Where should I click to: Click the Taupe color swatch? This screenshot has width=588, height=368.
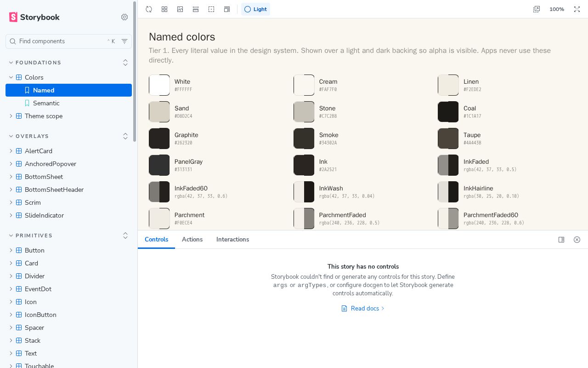(x=448, y=138)
